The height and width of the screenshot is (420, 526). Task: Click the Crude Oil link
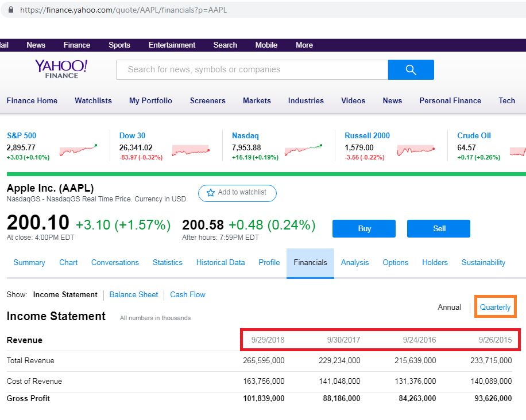(474, 136)
